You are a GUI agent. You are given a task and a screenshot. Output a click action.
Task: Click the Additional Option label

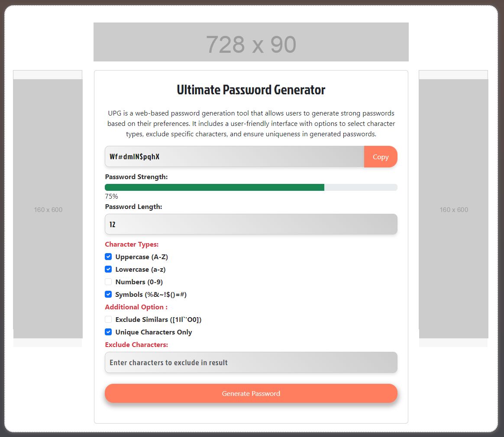tap(136, 307)
